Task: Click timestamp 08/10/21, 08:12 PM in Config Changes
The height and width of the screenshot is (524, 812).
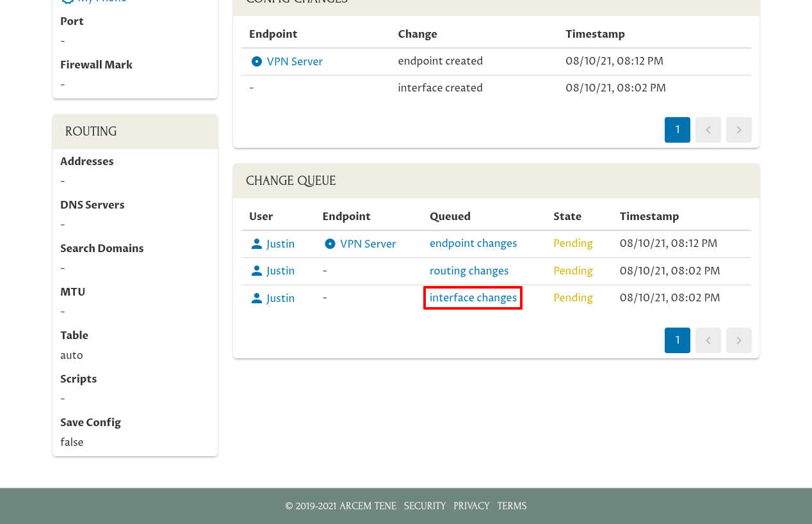Action: click(x=614, y=61)
